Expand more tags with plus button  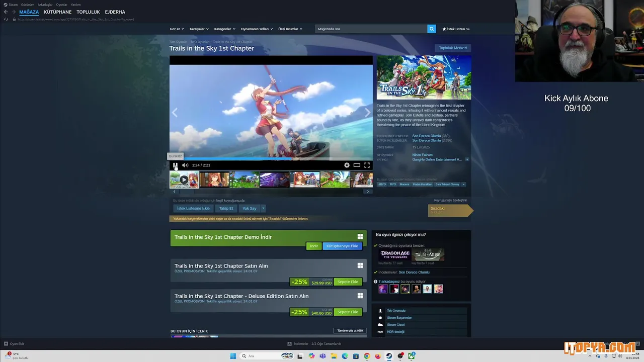click(x=463, y=184)
